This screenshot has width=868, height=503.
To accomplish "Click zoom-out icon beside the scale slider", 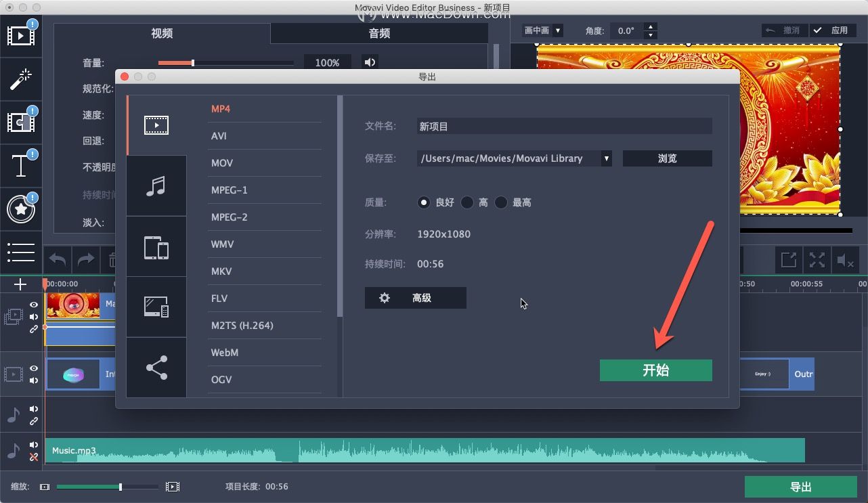I will click(x=45, y=487).
